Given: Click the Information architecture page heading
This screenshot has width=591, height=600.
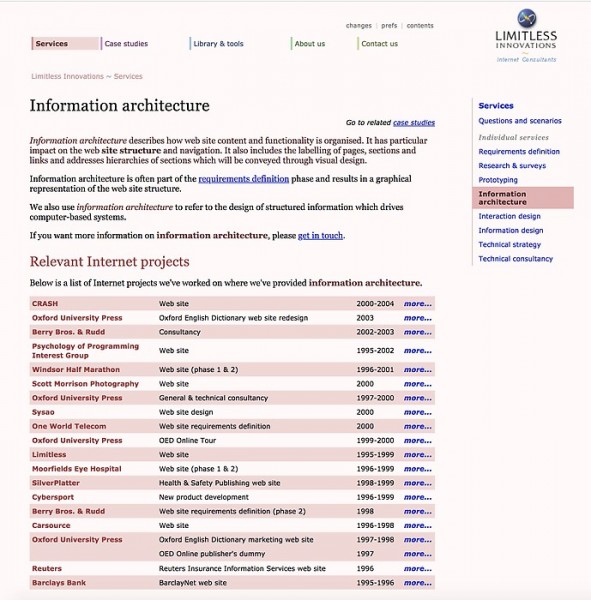Looking at the screenshot, I should pyautogui.click(x=119, y=106).
